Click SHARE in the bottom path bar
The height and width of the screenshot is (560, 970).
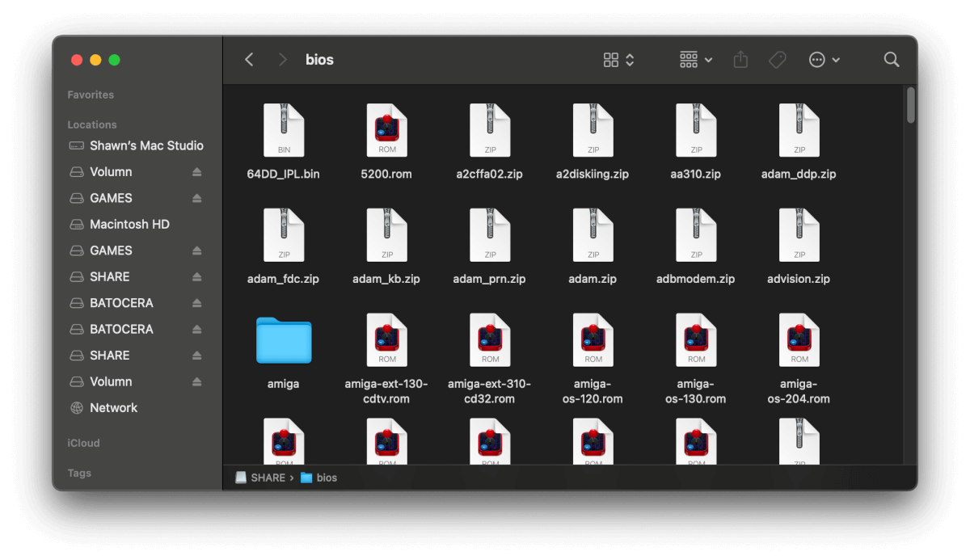[268, 478]
